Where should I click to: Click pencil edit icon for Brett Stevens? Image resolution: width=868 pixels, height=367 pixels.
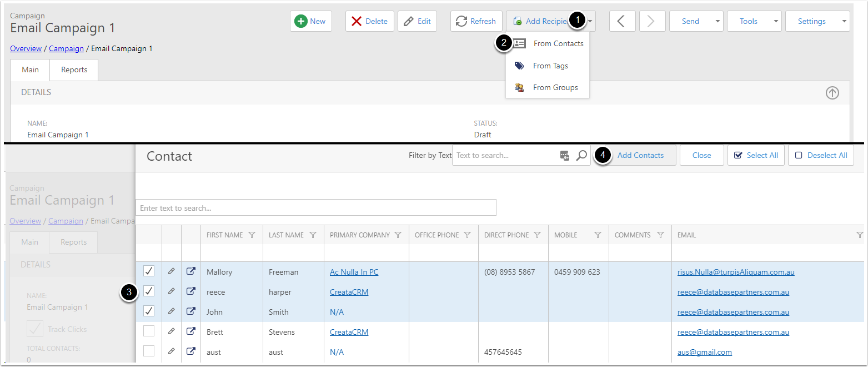point(172,331)
